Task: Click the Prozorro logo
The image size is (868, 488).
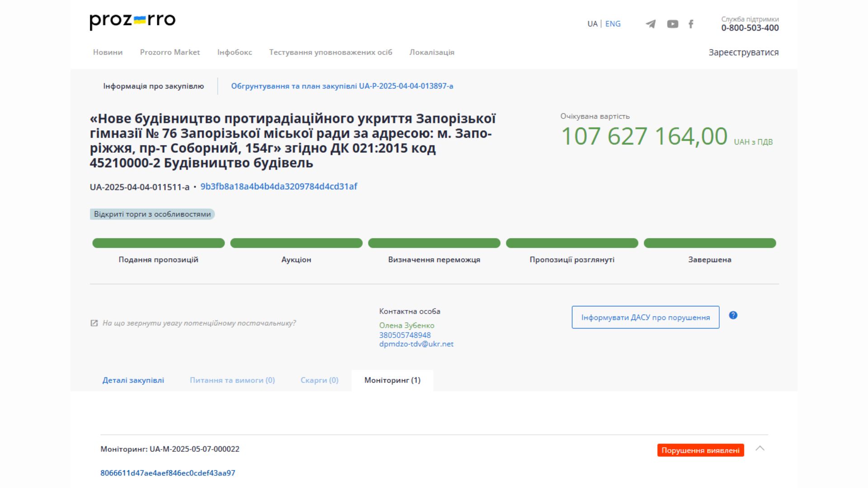Action: pos(132,20)
